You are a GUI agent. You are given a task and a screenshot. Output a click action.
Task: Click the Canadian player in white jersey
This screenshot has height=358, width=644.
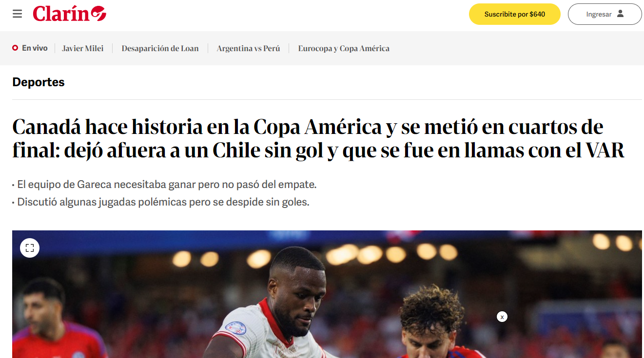click(x=273, y=307)
